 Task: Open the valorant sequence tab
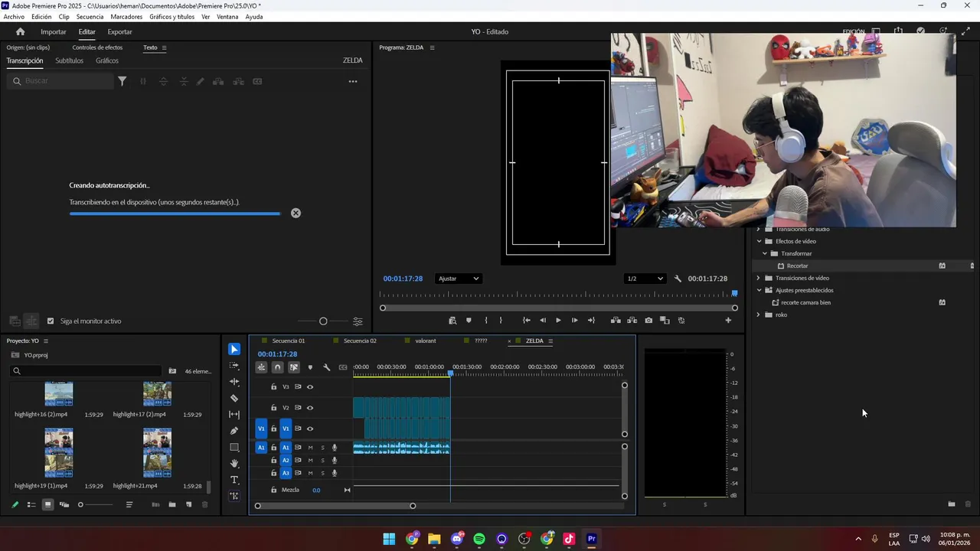pos(426,341)
